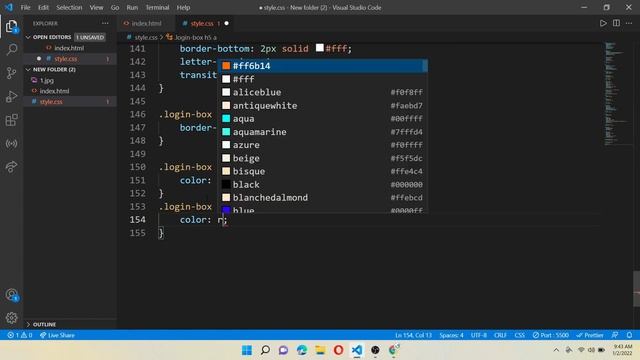This screenshot has height=360, width=640.
Task: Open Explorer panel views and more actions ellipsis
Action: pyautogui.click(x=105, y=23)
